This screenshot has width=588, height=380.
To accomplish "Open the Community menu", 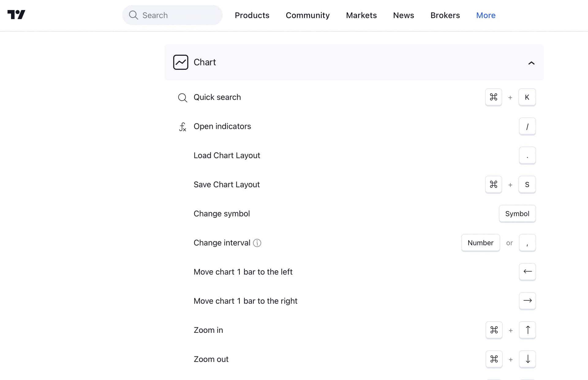I will (307, 15).
